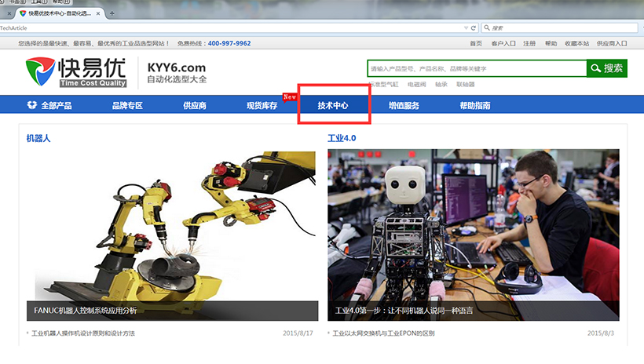Open 工业4.0第一步 article caption
The height and width of the screenshot is (364, 644).
click(x=404, y=311)
